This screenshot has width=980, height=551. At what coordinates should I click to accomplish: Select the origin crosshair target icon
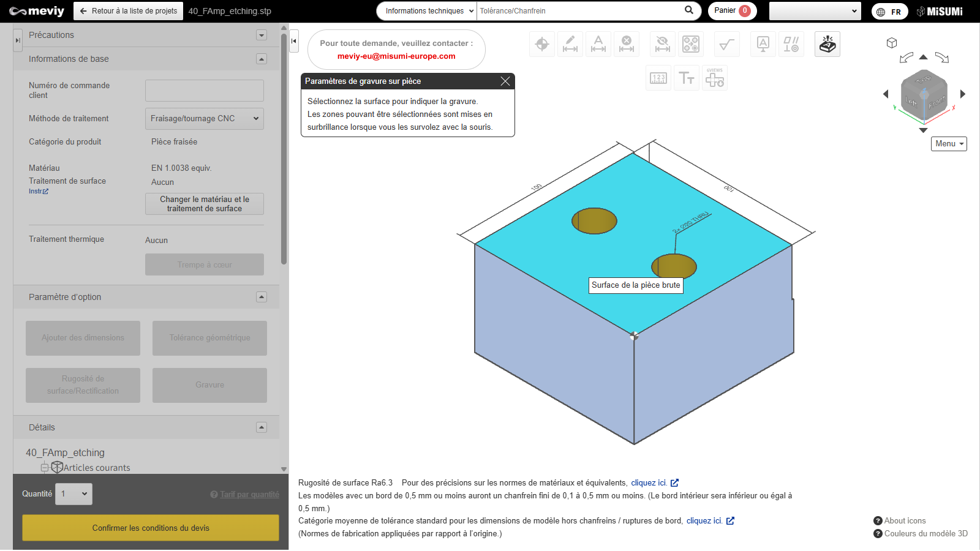pyautogui.click(x=542, y=44)
